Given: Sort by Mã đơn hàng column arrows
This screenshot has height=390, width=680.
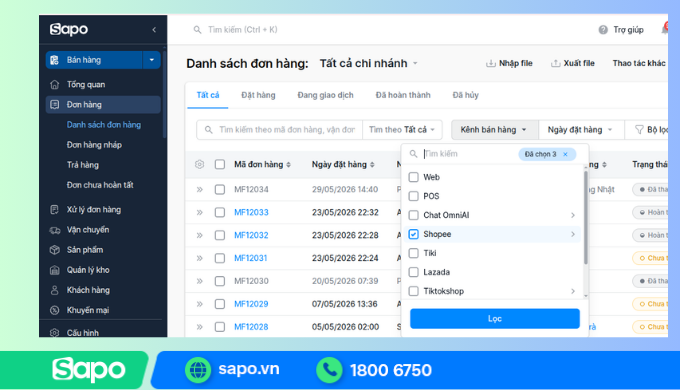Looking at the screenshot, I should click(x=288, y=164).
